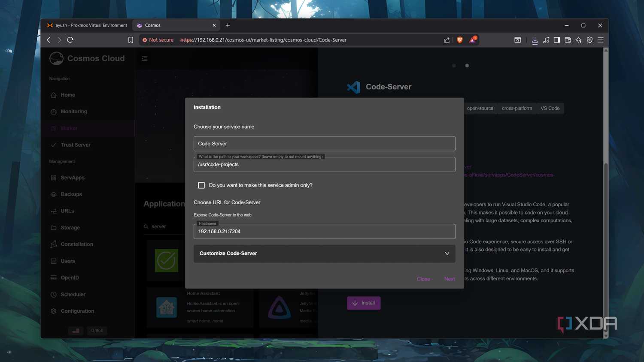The image size is (644, 362).
Task: Open the media playlist music icon
Action: (546, 40)
